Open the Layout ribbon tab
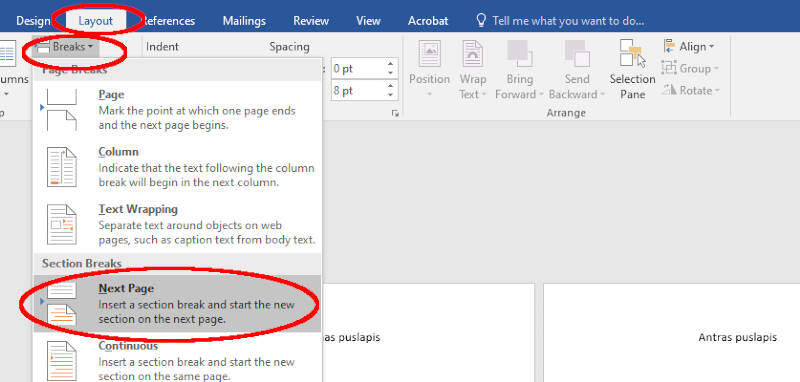 (x=95, y=21)
